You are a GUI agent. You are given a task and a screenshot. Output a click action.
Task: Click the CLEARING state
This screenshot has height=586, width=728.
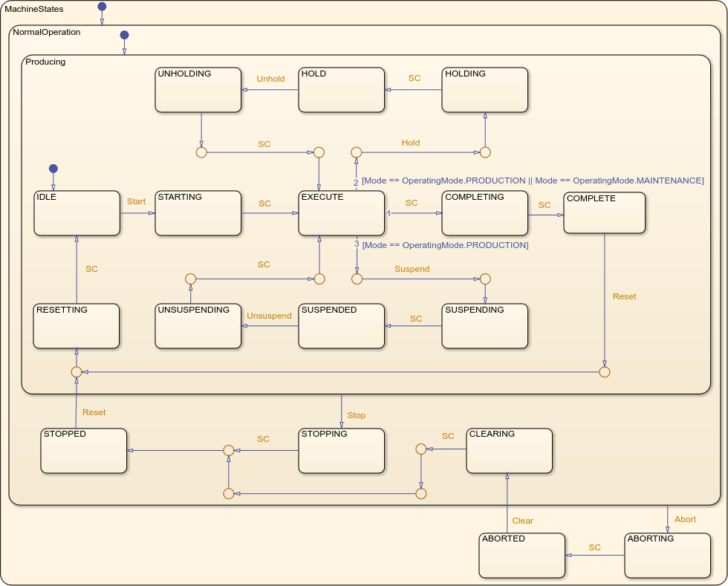509,451
